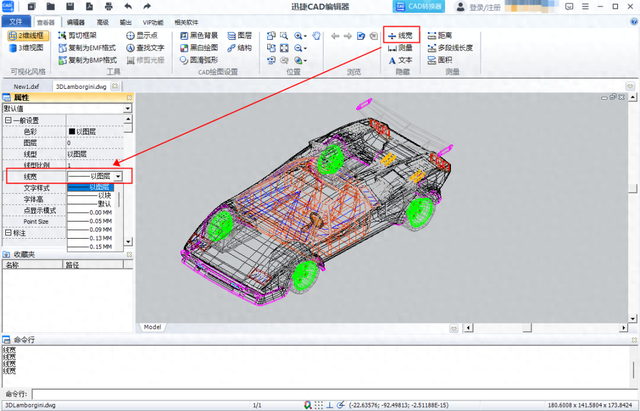Image resolution: width=640 pixels, height=411 pixels.
Task: Open the VIP功能 ribbon tab
Action: click(x=153, y=22)
